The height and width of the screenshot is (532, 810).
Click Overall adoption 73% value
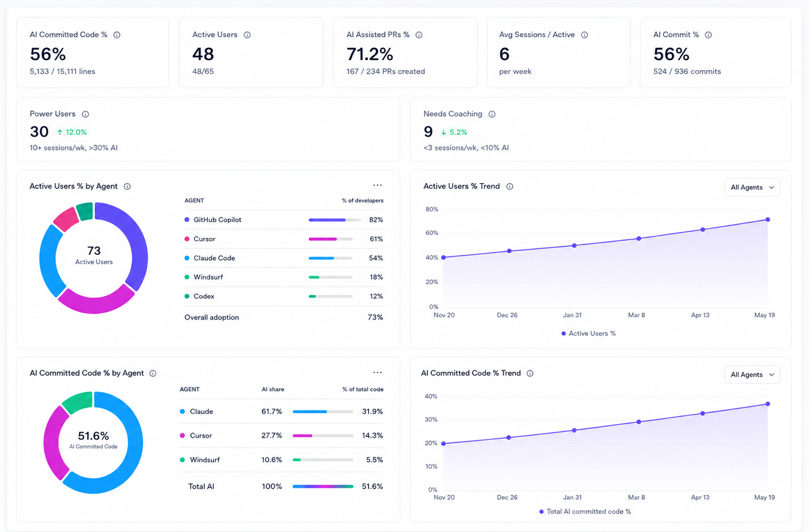375,318
